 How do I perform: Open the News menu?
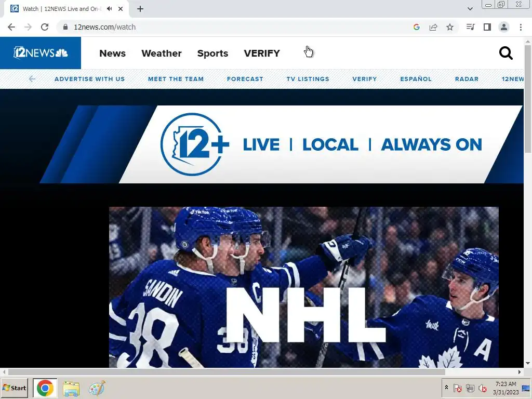(112, 54)
